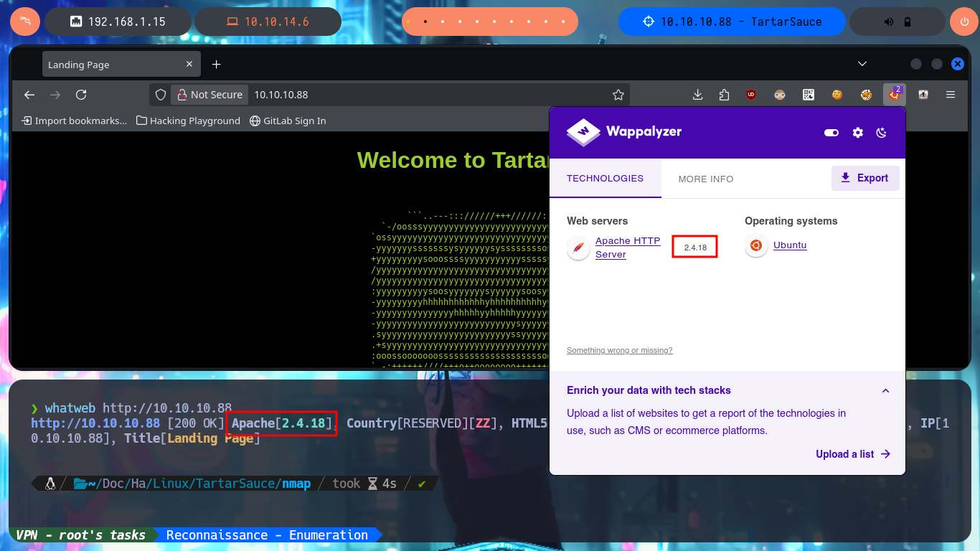Click the 10.10.14.6 VPN address widget
The height and width of the screenshot is (551, 980).
coord(268,22)
